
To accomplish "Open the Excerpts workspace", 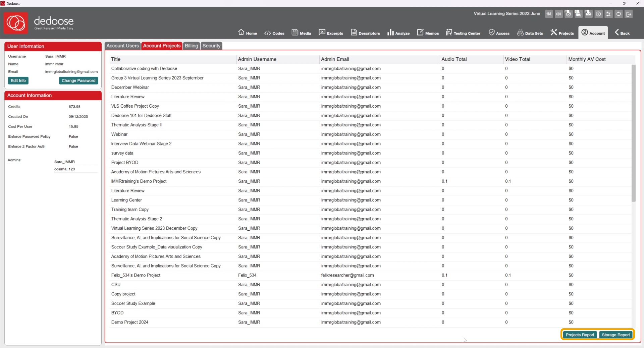I will pos(331,33).
